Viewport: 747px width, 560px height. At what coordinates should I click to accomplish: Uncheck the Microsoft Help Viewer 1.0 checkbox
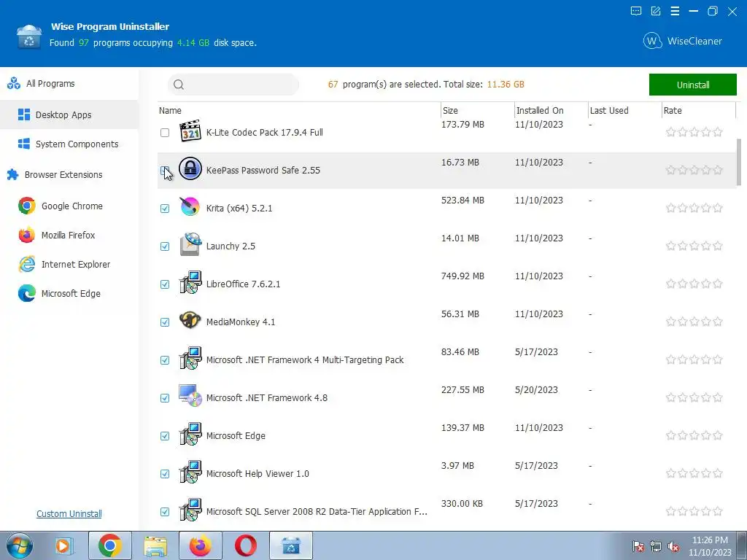click(x=165, y=474)
